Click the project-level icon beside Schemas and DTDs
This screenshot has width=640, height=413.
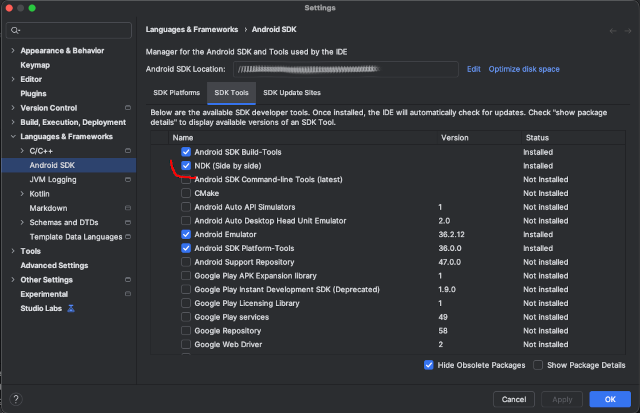tap(125, 223)
